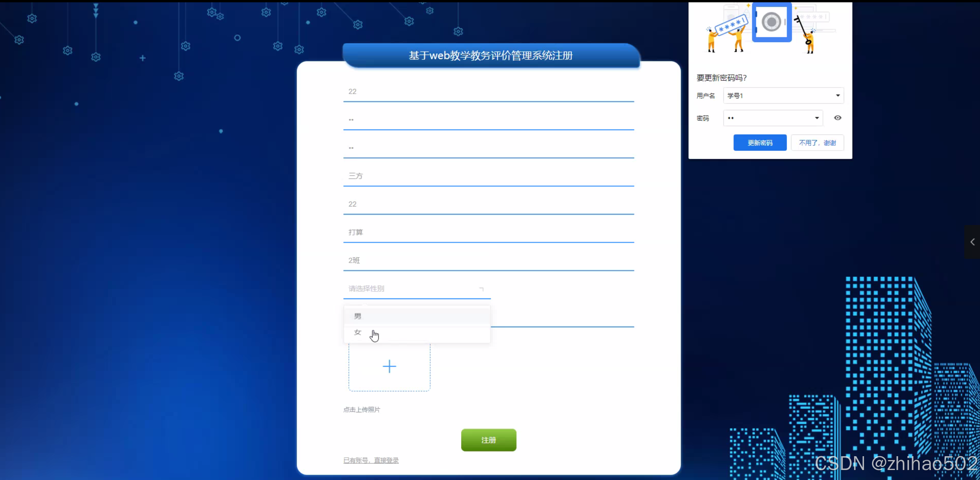Click the 点击上传照片 upload label
980x480 pixels.
click(361, 409)
